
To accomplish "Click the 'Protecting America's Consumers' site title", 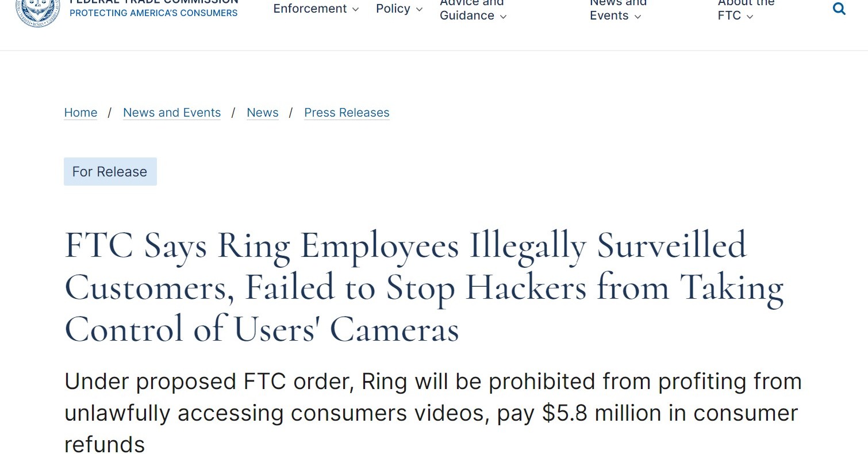I will pyautogui.click(x=153, y=13).
